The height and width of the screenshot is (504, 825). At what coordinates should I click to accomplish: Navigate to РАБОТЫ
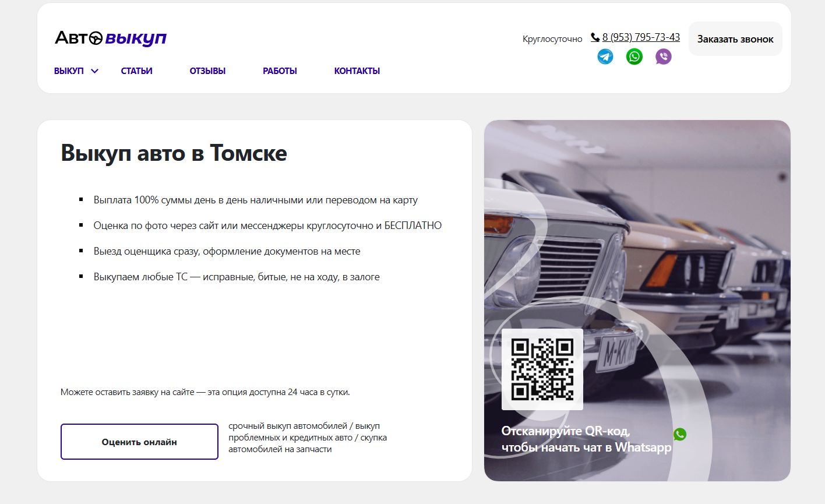(280, 71)
